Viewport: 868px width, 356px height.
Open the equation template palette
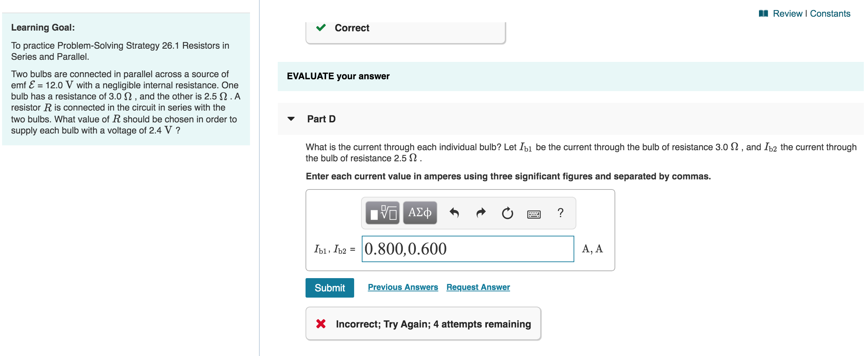382,213
